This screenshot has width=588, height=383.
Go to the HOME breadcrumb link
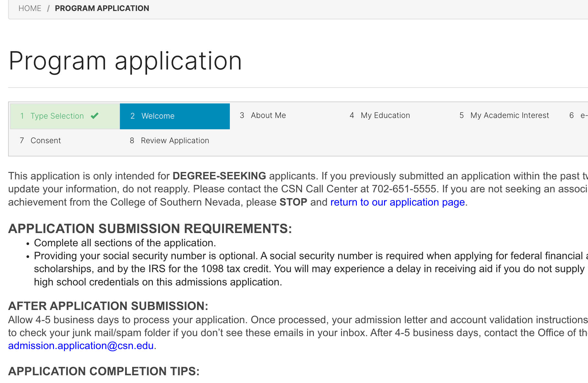(30, 8)
